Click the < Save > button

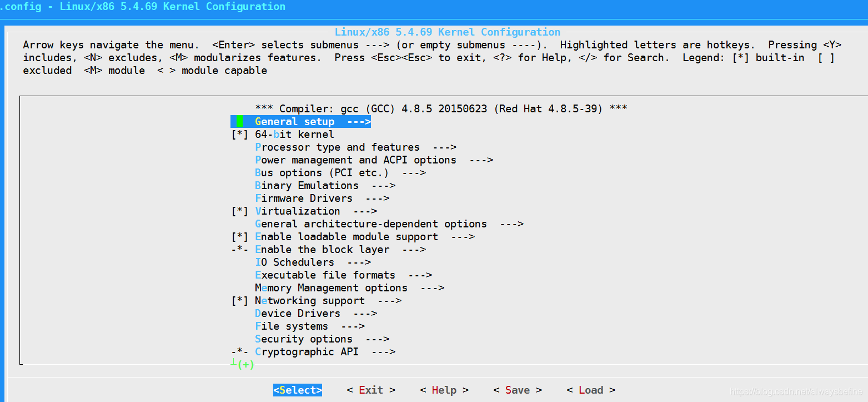(518, 390)
